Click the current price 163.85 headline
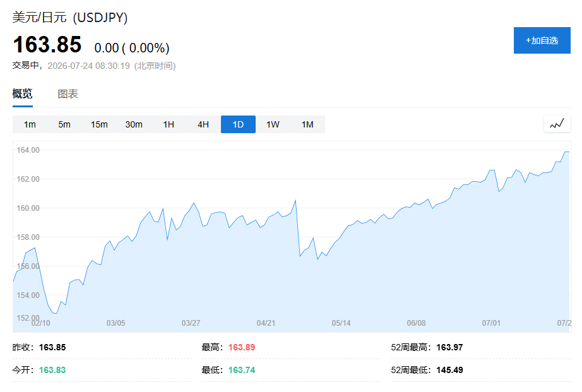The image size is (582, 392). (x=47, y=45)
